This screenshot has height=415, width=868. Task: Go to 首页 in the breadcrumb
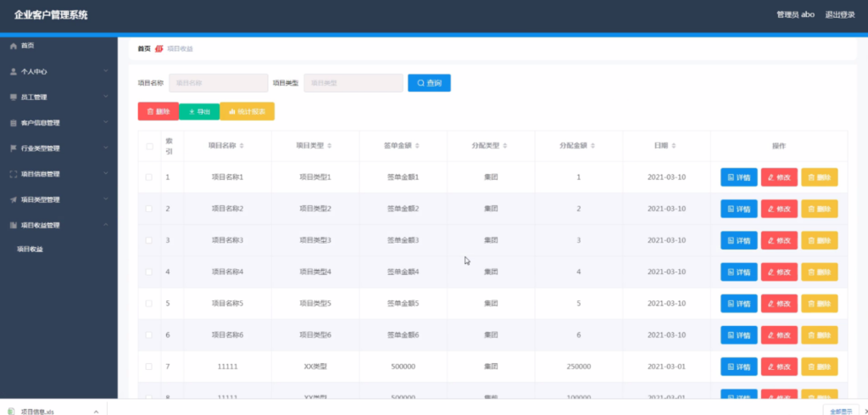pyautogui.click(x=144, y=48)
